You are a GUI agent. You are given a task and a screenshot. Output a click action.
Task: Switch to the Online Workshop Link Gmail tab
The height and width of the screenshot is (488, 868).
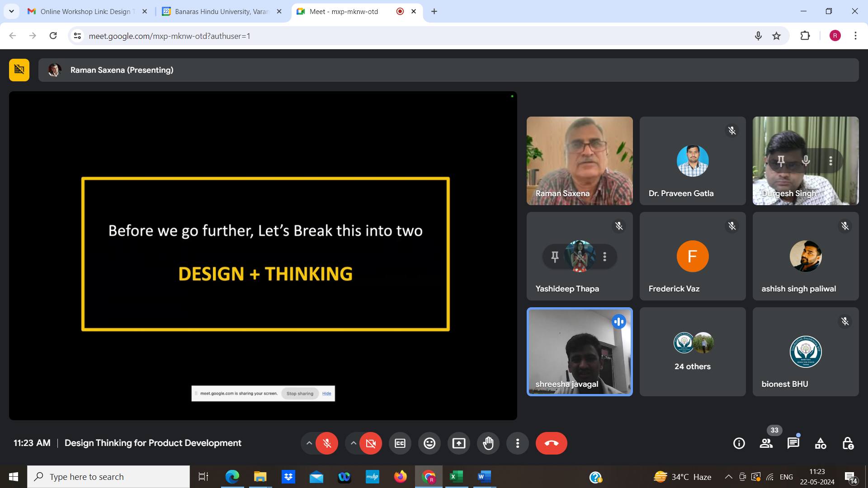(86, 11)
